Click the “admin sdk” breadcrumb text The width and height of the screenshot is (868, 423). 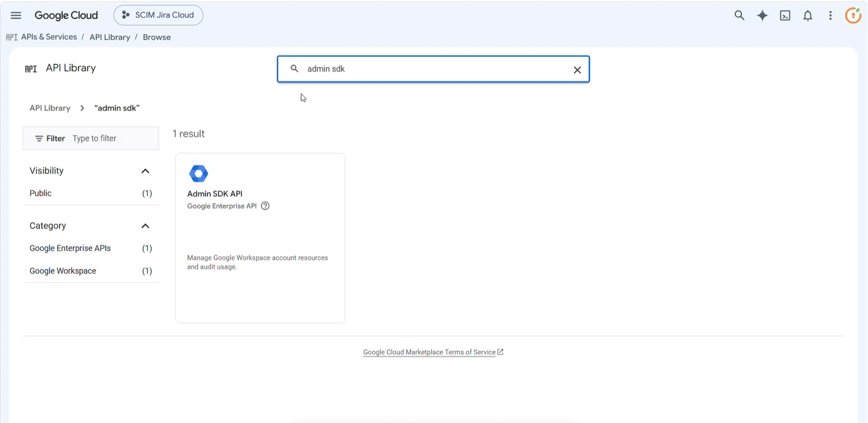coord(117,108)
